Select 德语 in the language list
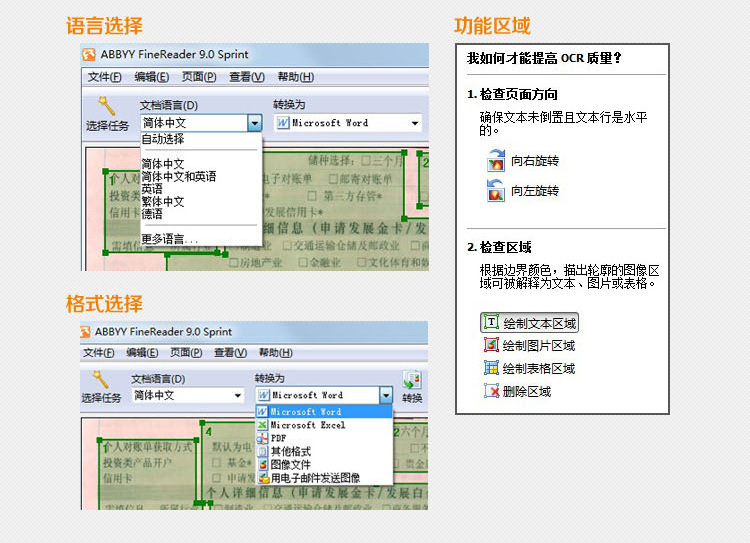750x543 pixels. (152, 213)
